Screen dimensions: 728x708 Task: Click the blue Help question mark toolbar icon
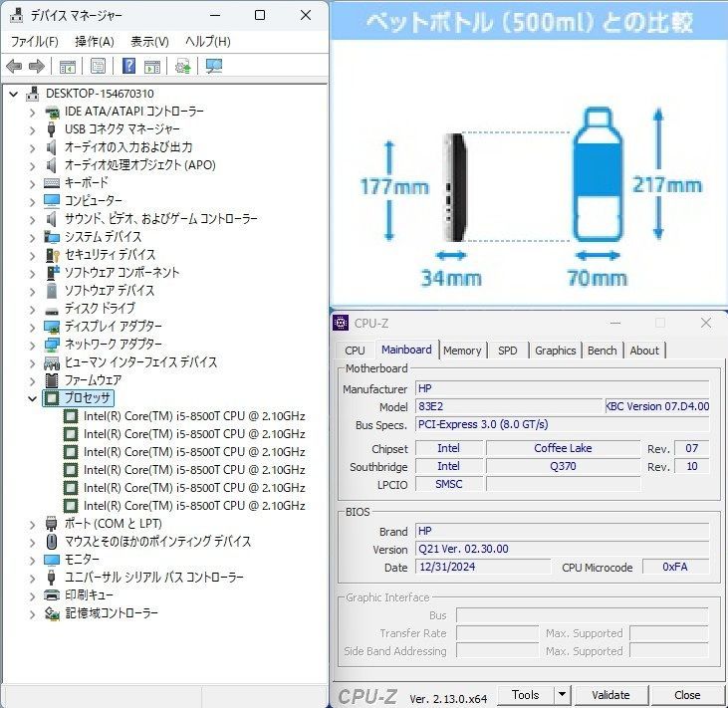coord(128,67)
